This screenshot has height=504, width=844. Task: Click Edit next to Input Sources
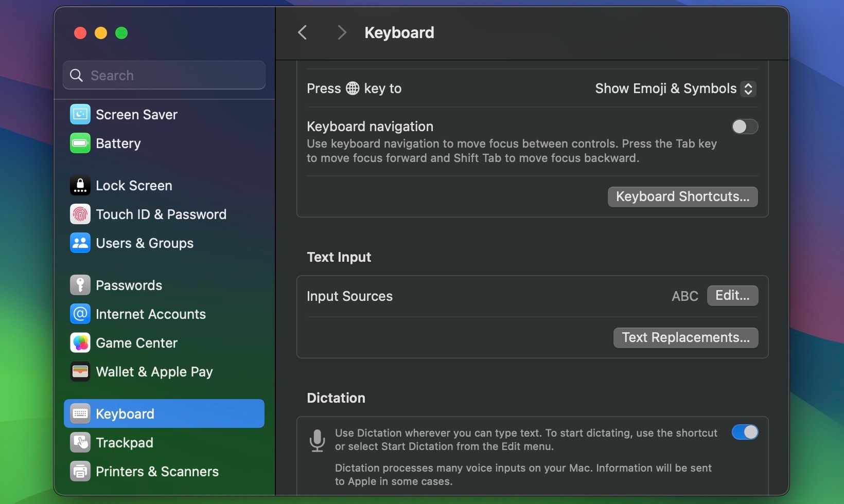pos(732,296)
